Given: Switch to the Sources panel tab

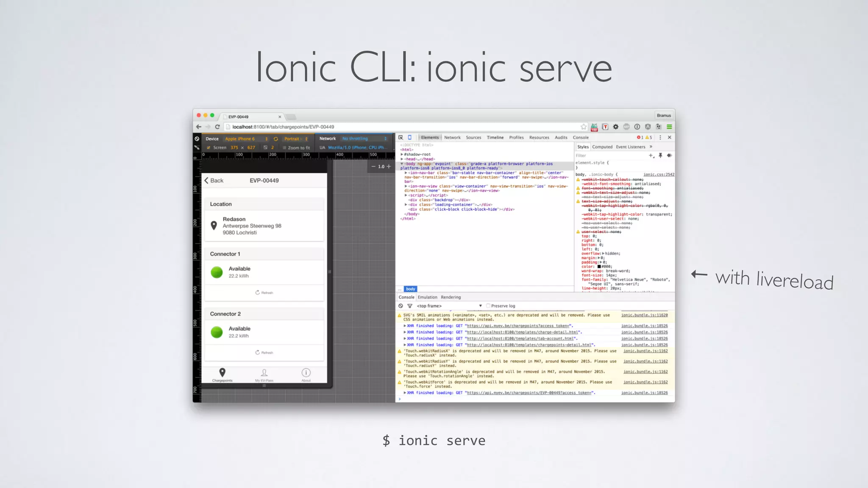Looking at the screenshot, I should 473,138.
